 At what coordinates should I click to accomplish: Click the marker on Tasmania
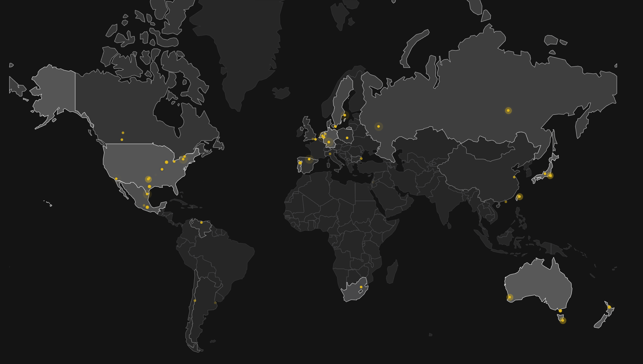point(562,321)
